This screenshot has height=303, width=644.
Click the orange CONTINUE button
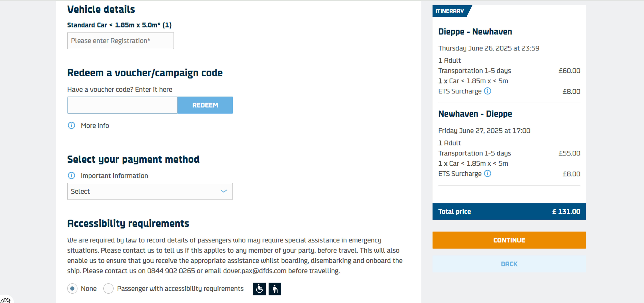(509, 240)
